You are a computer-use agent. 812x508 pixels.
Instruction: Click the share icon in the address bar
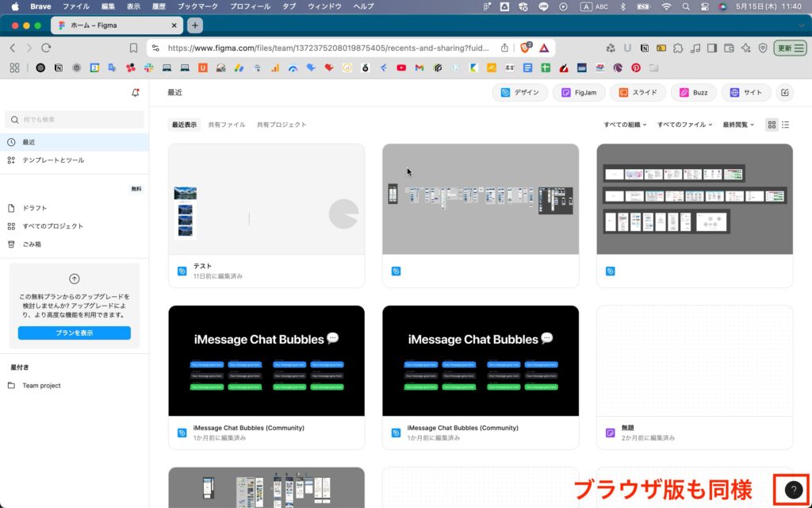tap(504, 48)
